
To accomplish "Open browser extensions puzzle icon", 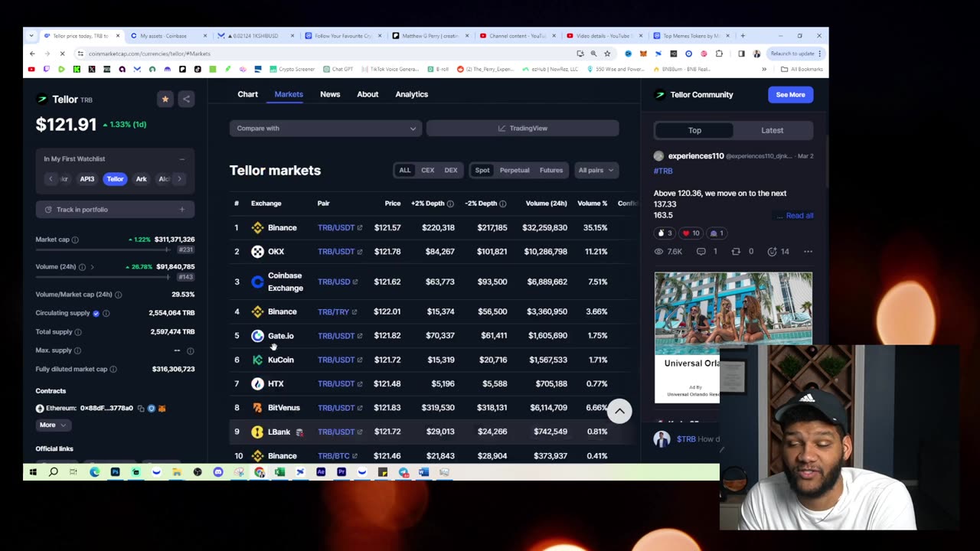I will pyautogui.click(x=719, y=54).
